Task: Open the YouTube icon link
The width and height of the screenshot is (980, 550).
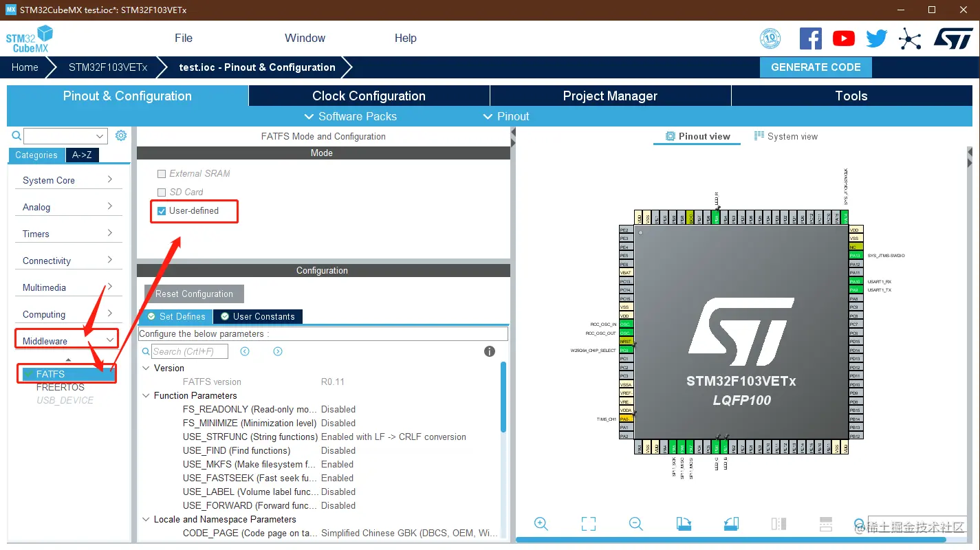Action: pos(843,38)
